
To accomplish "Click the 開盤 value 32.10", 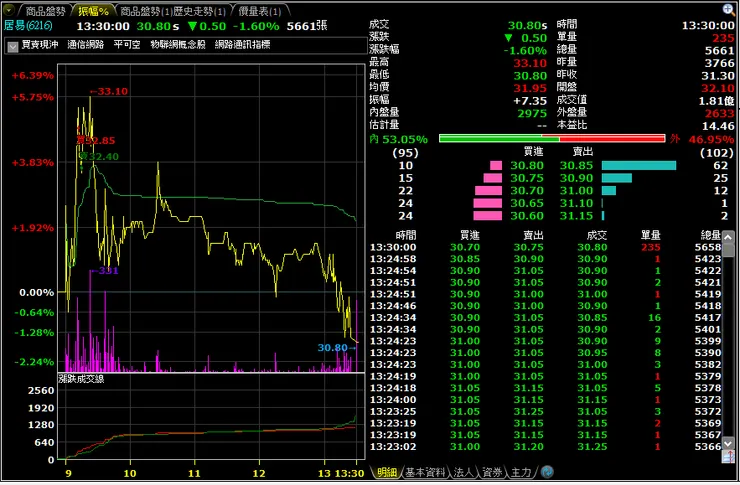I will 717,88.
